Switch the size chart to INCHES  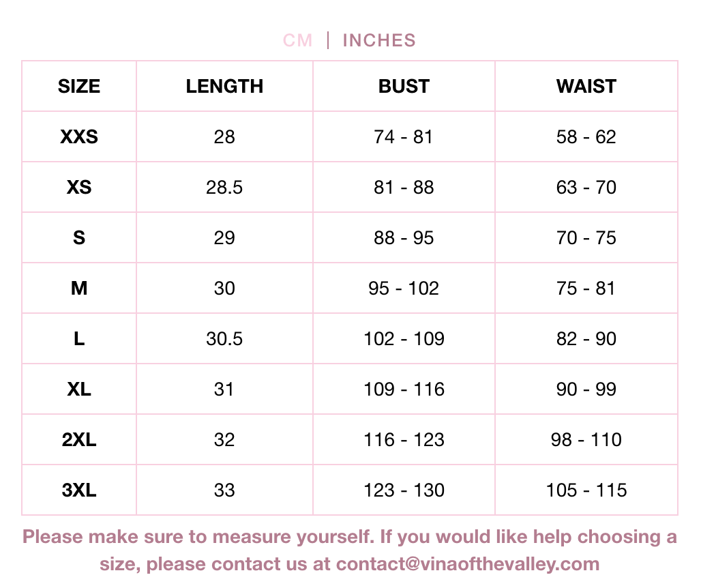click(x=379, y=40)
